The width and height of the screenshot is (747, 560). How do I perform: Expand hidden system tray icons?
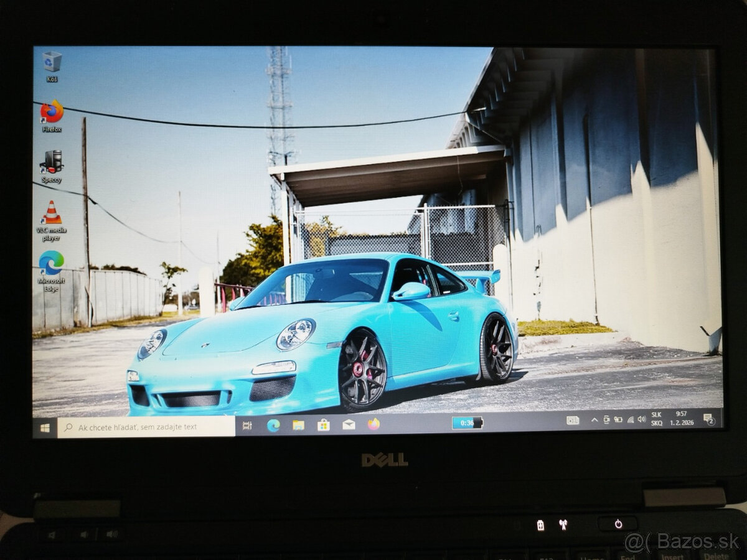pos(594,420)
